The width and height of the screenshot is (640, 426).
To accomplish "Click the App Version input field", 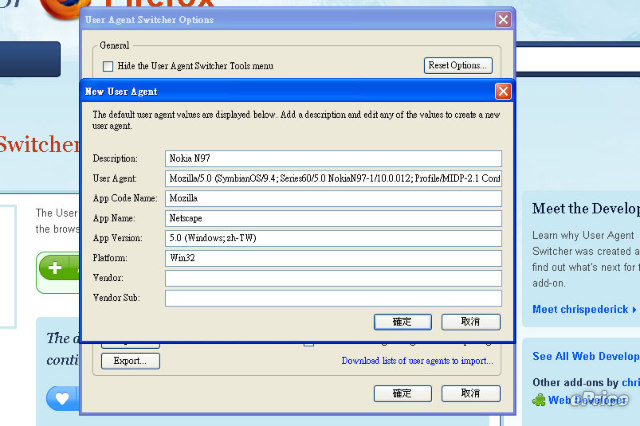I will (x=333, y=238).
